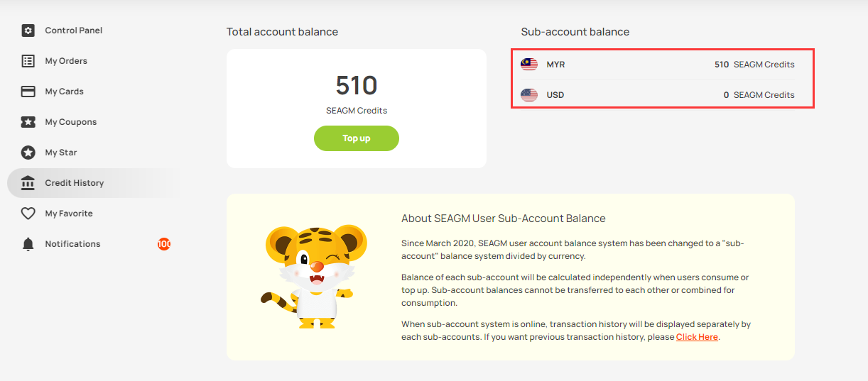Viewport: 868px width, 381px height.
Task: Select the MYR sub-account row
Action: (662, 65)
